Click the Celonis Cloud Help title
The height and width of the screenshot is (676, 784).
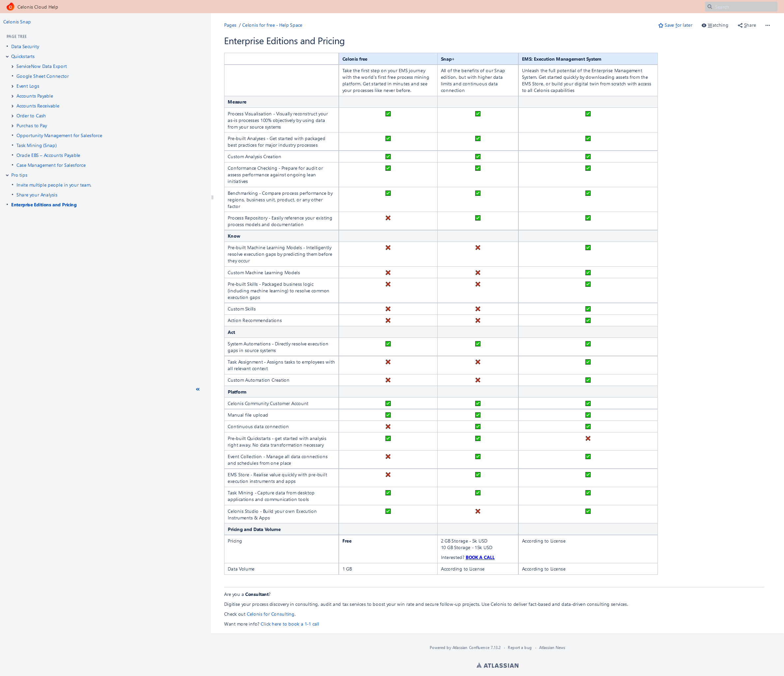coord(38,7)
